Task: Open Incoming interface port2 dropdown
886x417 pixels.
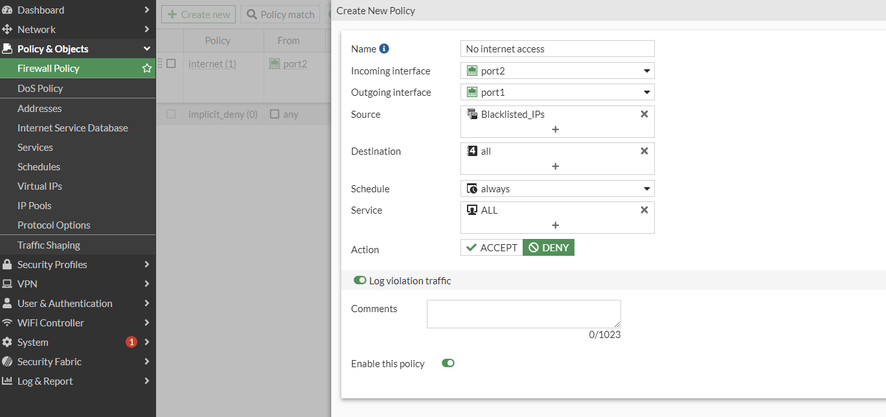Action: pos(557,71)
